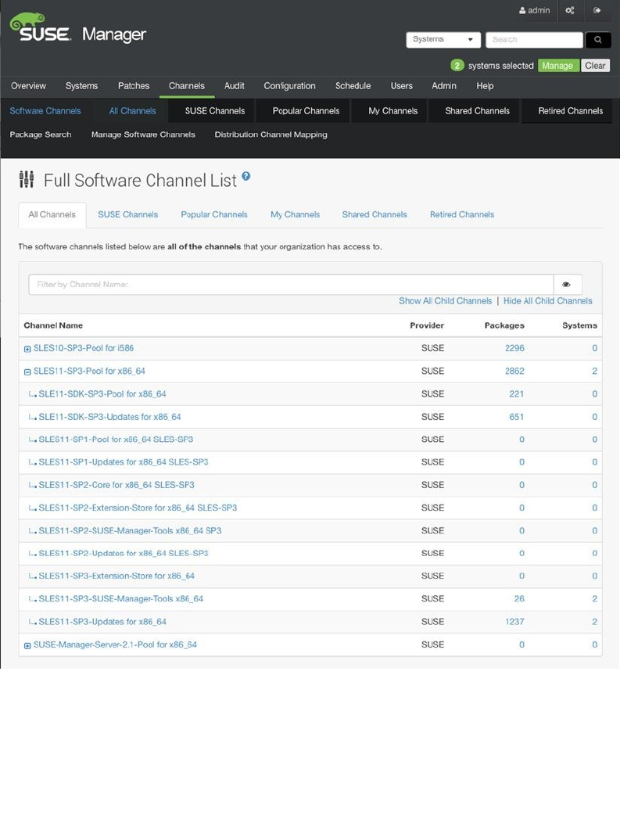
Task: Open the Channels menu
Action: tap(187, 86)
